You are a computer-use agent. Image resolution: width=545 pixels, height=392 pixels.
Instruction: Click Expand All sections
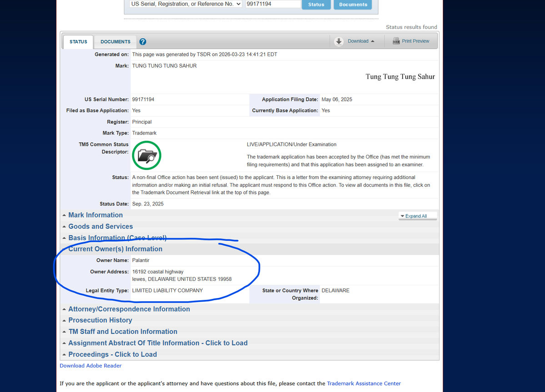[417, 216]
